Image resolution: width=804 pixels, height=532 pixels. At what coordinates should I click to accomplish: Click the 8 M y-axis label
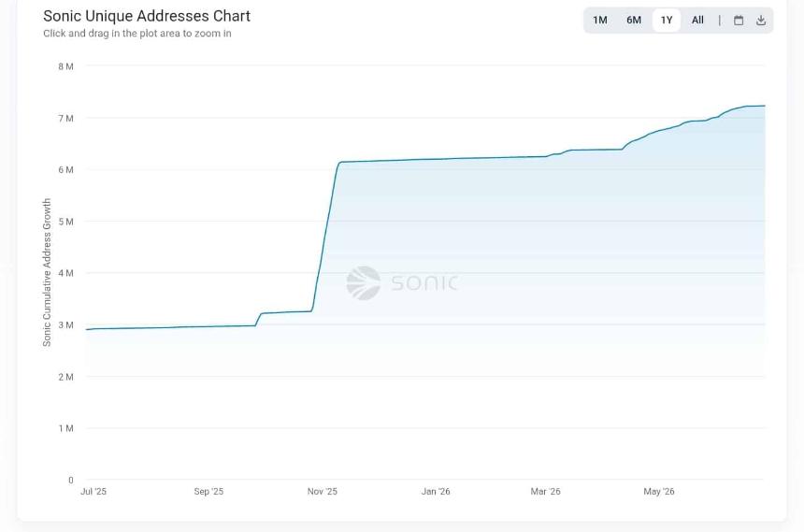[x=65, y=66]
